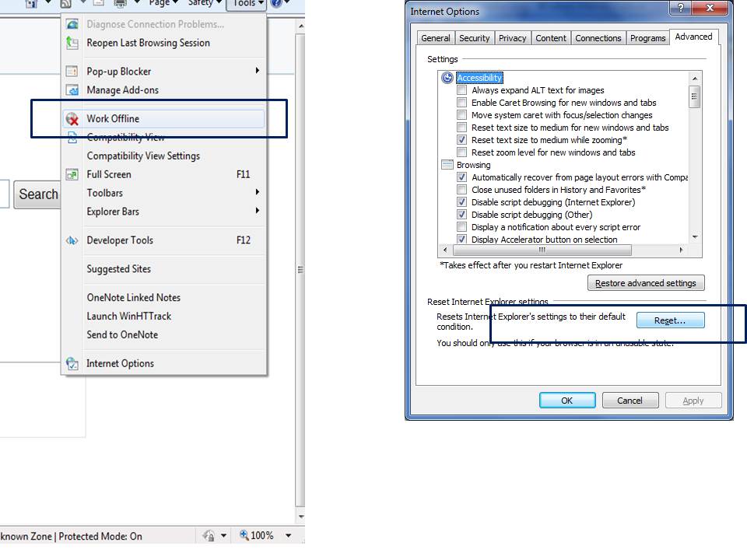Open the zoom level dropdown arrow
The width and height of the screenshot is (747, 560).
(x=288, y=536)
